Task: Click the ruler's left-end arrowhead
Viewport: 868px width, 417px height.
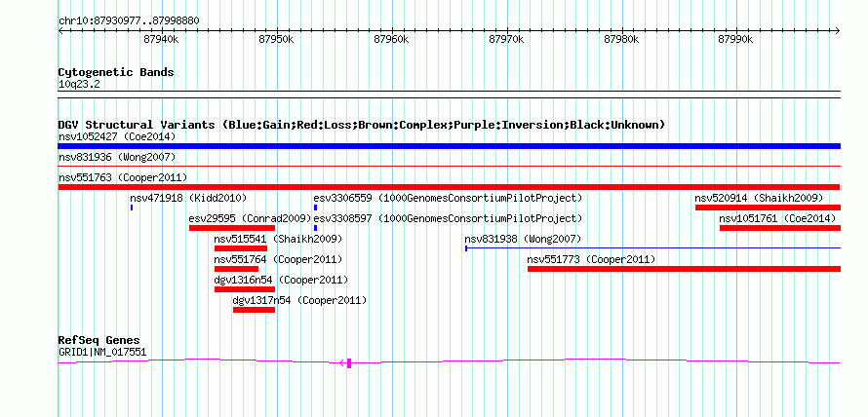Action: pyautogui.click(x=60, y=30)
